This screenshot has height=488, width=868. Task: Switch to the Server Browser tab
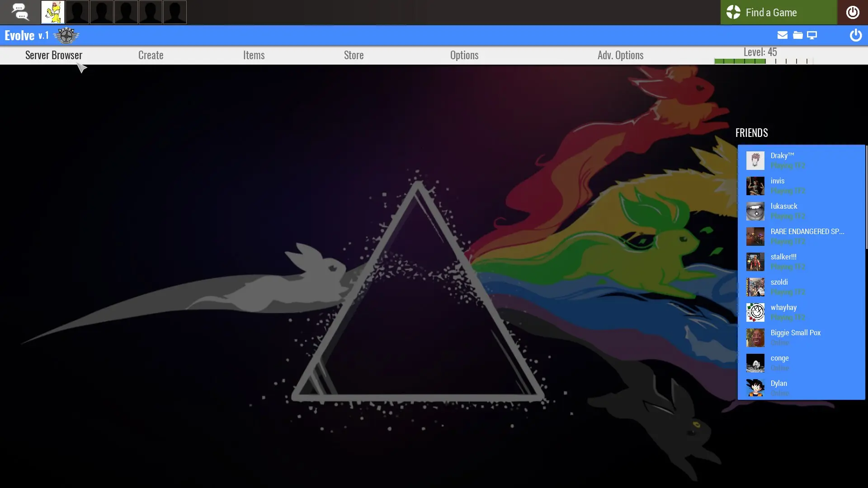(x=53, y=55)
